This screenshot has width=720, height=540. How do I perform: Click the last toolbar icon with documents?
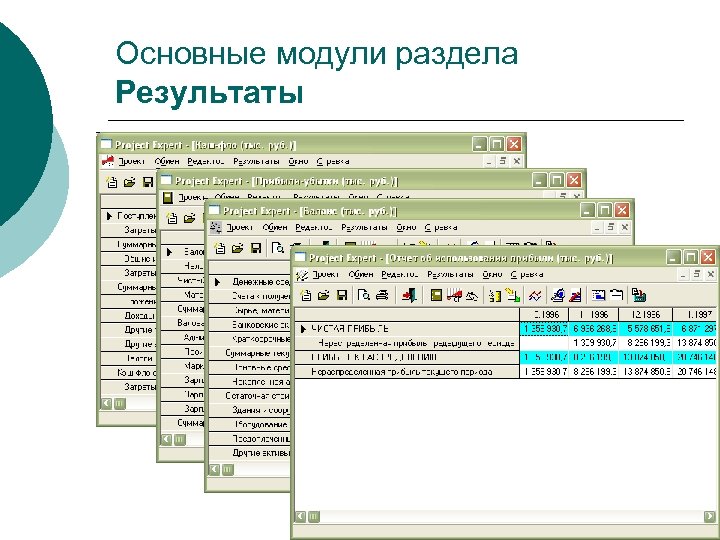point(639,295)
